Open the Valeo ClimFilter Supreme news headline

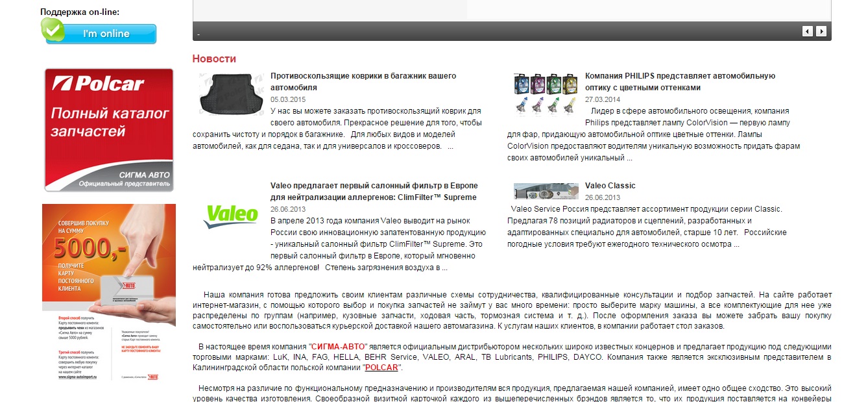(374, 192)
